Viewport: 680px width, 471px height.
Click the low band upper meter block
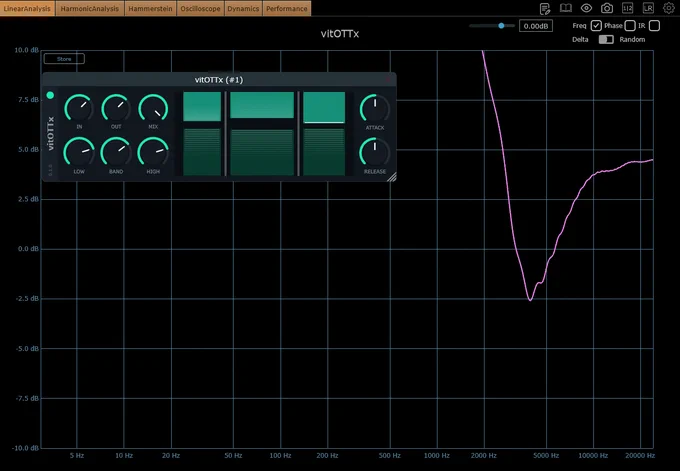coord(202,106)
